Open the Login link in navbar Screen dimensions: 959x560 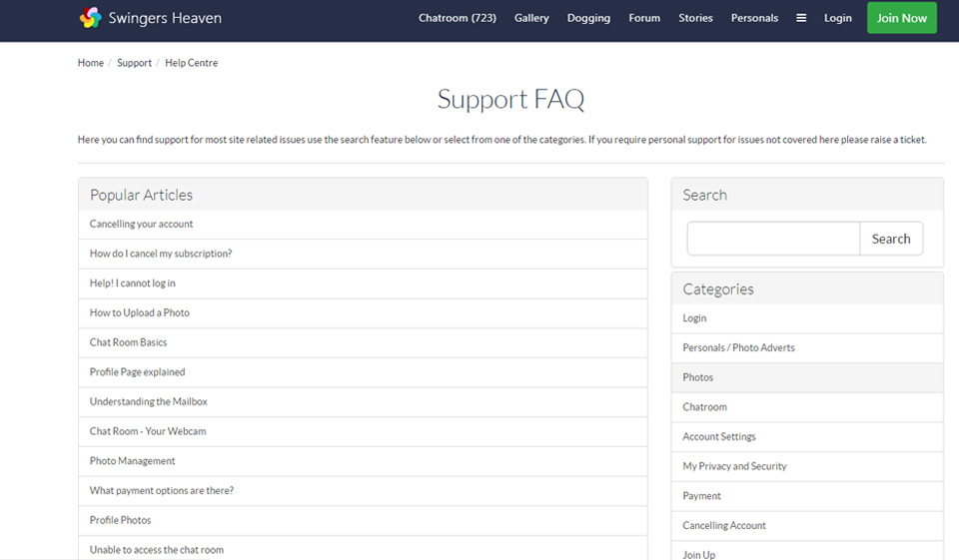837,18
